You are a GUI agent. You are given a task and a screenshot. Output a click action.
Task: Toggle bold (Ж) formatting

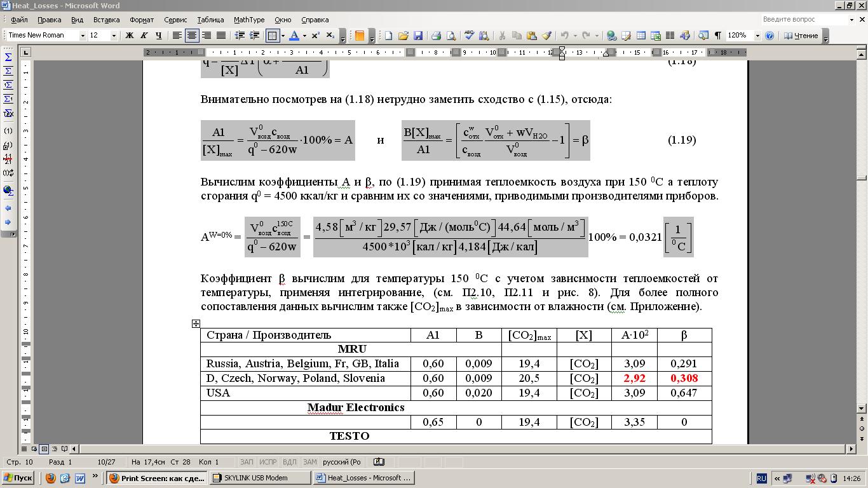[x=130, y=36]
